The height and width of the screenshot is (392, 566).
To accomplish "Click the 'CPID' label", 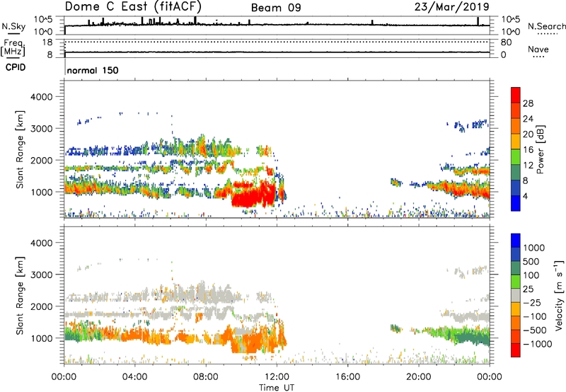I will [x=16, y=67].
